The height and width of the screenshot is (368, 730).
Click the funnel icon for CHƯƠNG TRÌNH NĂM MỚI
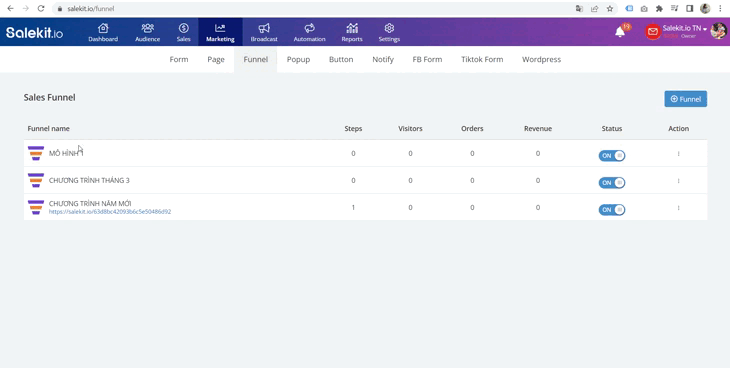pyautogui.click(x=36, y=207)
